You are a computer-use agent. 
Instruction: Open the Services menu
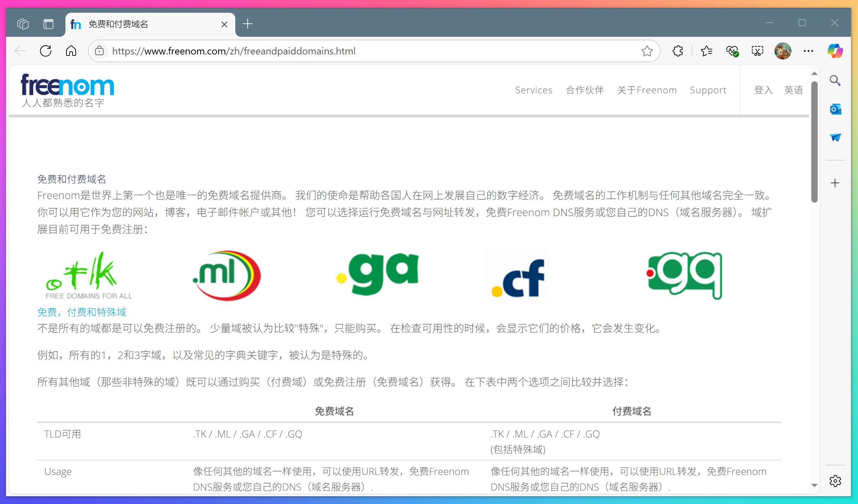click(x=534, y=90)
